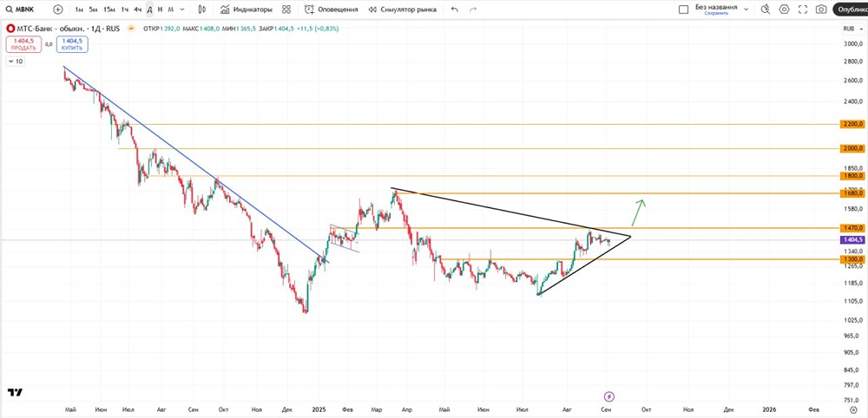Expand the indicators legend showing 10

click(15, 62)
